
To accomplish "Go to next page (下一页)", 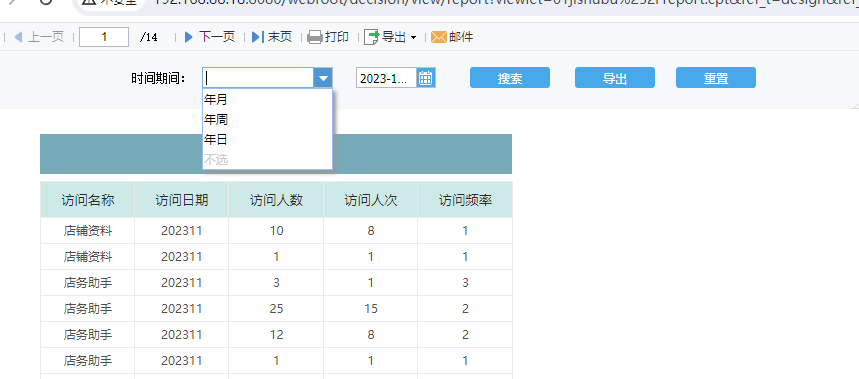I will [x=210, y=37].
